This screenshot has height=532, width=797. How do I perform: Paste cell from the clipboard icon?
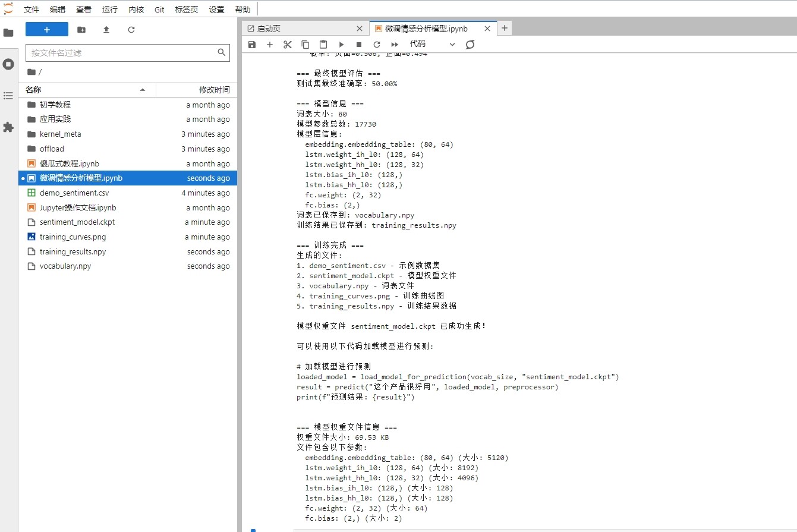click(323, 45)
